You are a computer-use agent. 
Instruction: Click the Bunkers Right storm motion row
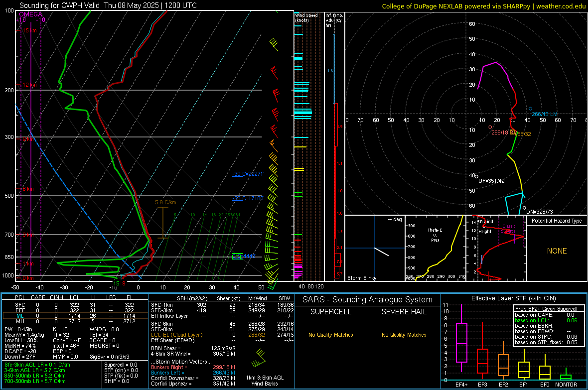tap(193, 368)
